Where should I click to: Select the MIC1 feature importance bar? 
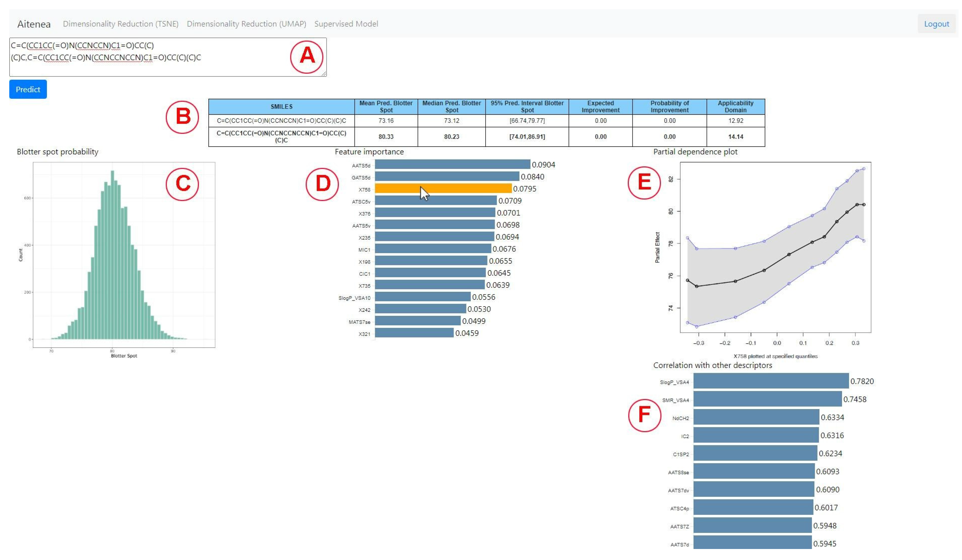(432, 249)
